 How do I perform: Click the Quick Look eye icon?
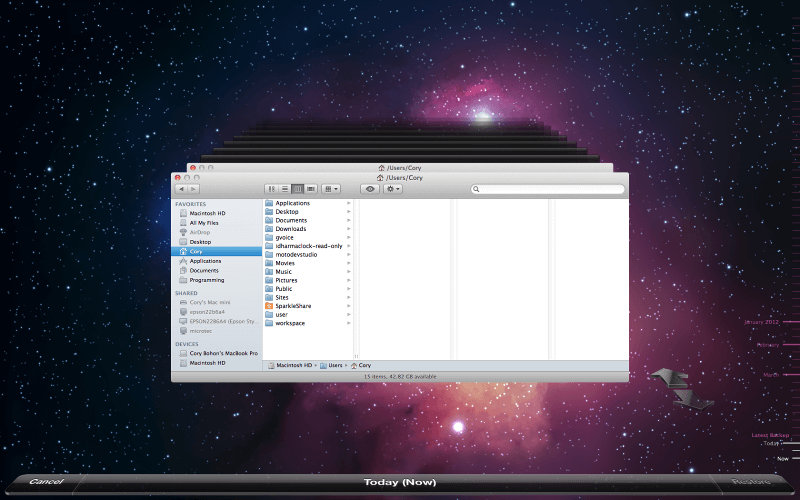[370, 188]
